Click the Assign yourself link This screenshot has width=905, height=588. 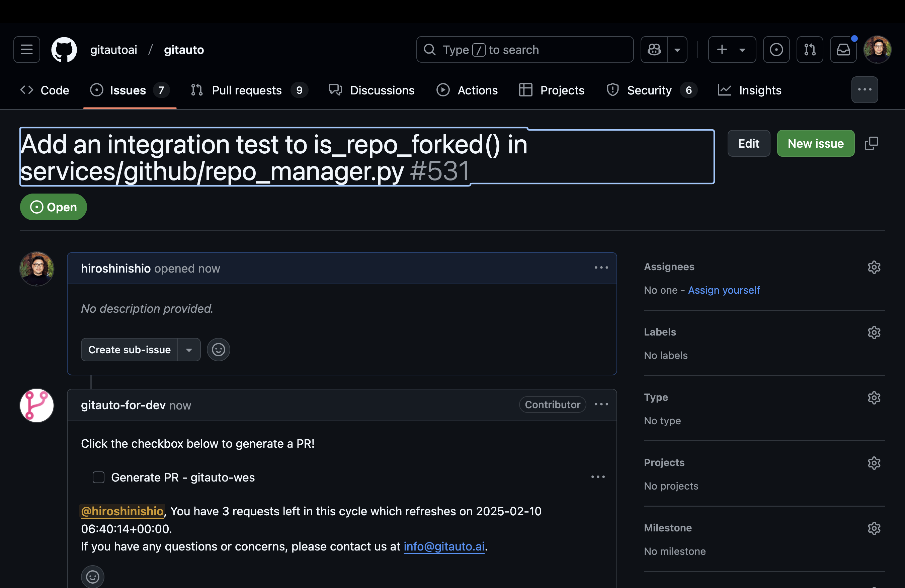pos(723,290)
